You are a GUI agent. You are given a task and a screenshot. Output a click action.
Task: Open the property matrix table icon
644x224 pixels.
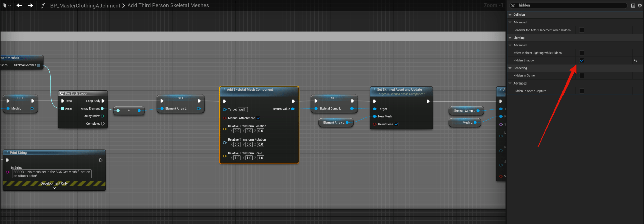pyautogui.click(x=633, y=6)
